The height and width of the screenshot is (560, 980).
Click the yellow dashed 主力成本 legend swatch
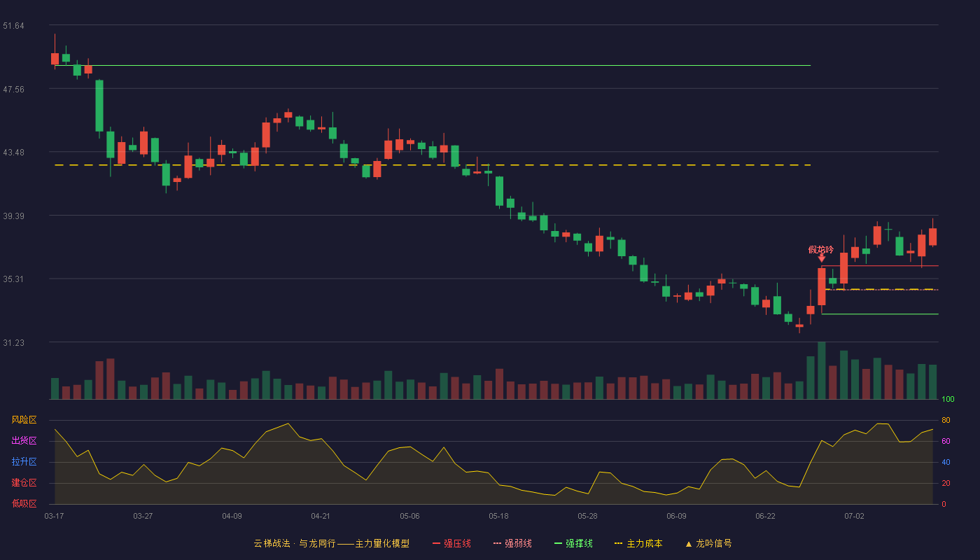click(x=618, y=544)
